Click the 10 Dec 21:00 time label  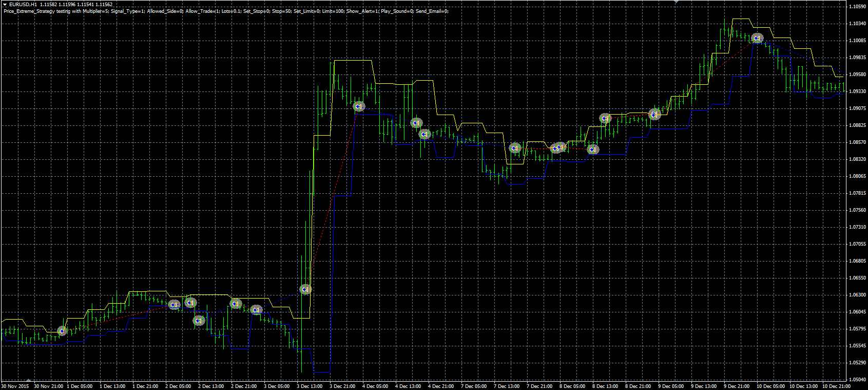click(x=837, y=386)
